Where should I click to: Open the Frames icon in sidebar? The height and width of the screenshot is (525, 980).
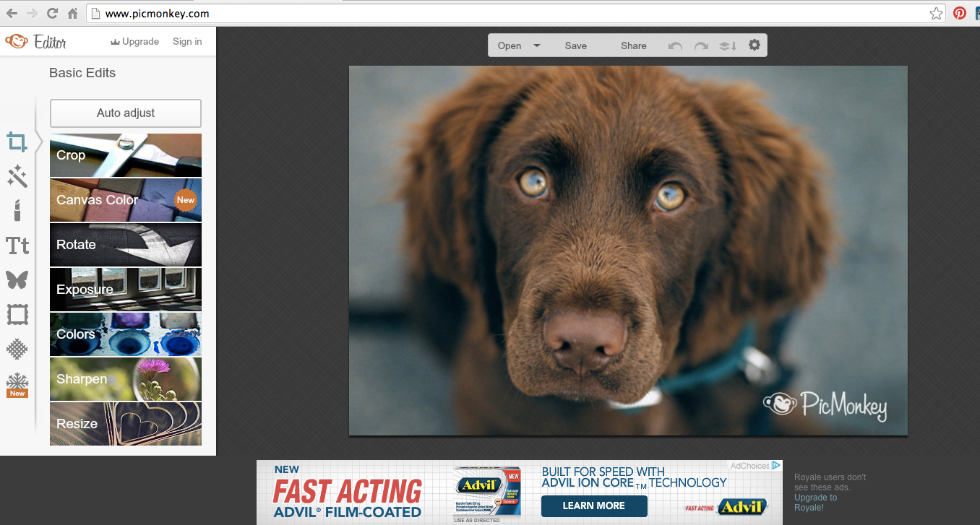17,315
